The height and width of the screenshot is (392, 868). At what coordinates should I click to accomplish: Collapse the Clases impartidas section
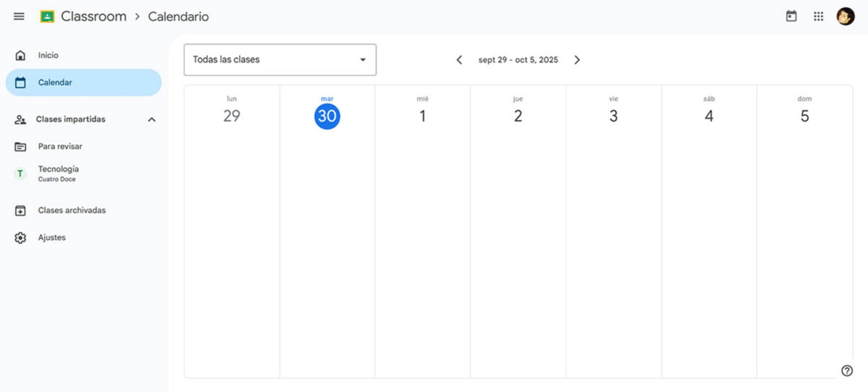(x=152, y=119)
